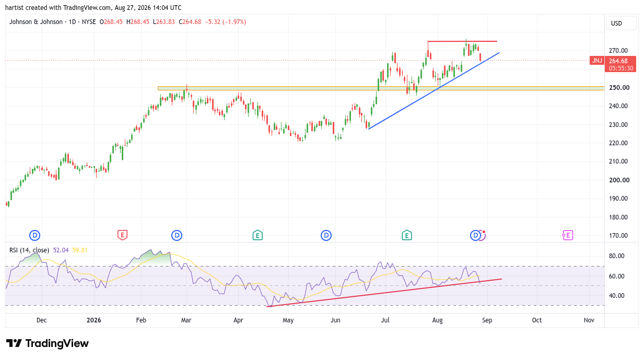Click the Mar time axis label
Viewport: 644px width, 359px height.
[187, 320]
